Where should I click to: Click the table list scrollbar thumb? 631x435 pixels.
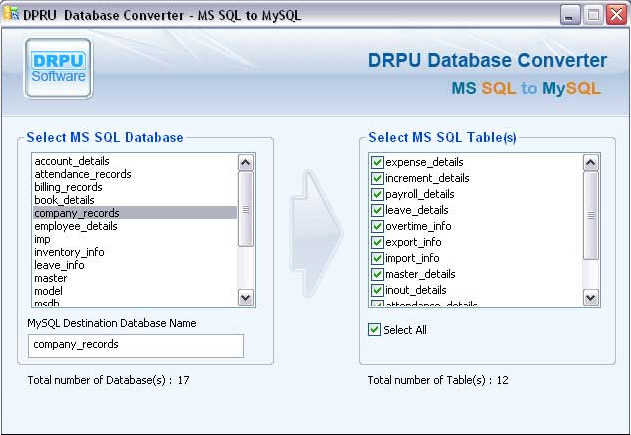590,216
